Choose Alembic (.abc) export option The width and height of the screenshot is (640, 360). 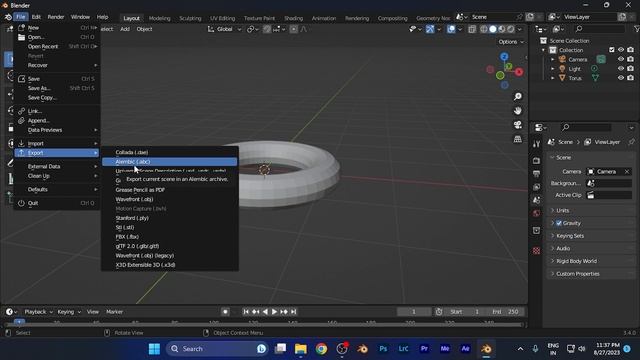(x=169, y=162)
